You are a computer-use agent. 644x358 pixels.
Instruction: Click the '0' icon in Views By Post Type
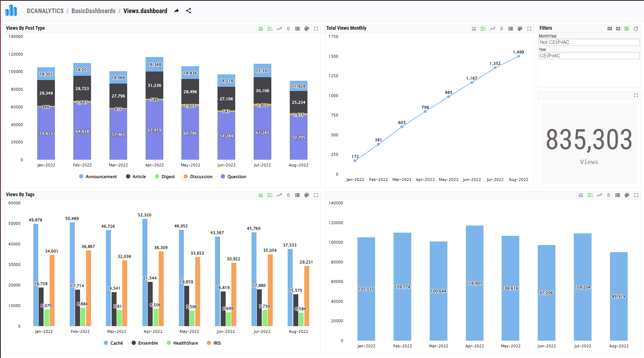[288, 29]
